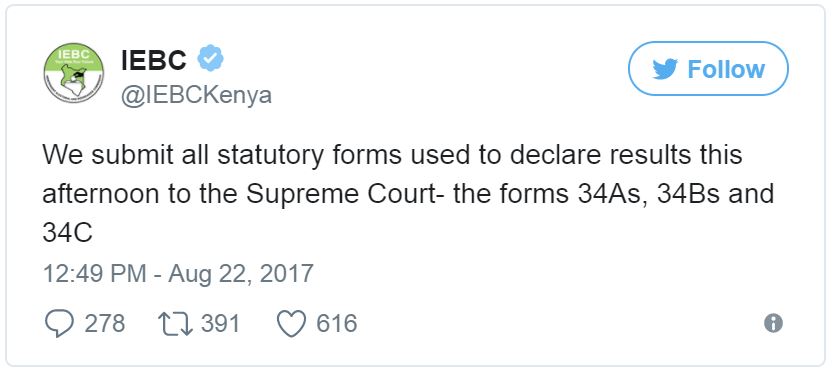Image resolution: width=833 pixels, height=373 pixels.
Task: Follow the IEBC account
Action: 708,69
